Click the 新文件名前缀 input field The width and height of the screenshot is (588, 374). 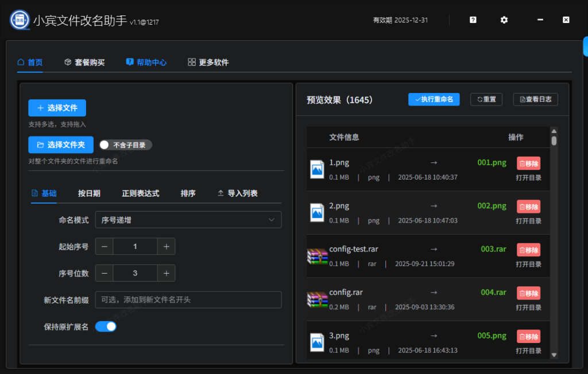188,299
